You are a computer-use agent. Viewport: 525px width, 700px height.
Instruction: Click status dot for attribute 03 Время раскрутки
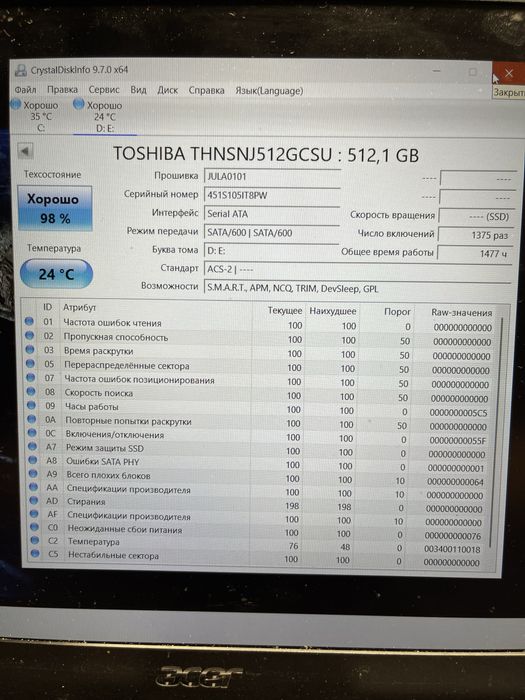point(30,350)
